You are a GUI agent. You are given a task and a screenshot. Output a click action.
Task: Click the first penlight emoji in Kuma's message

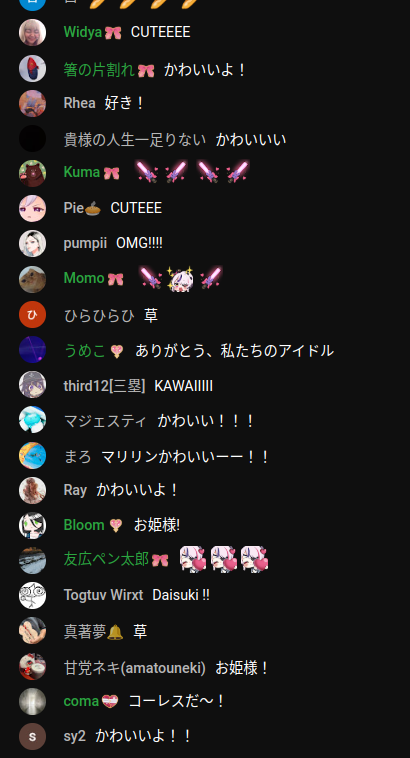click(x=146, y=172)
